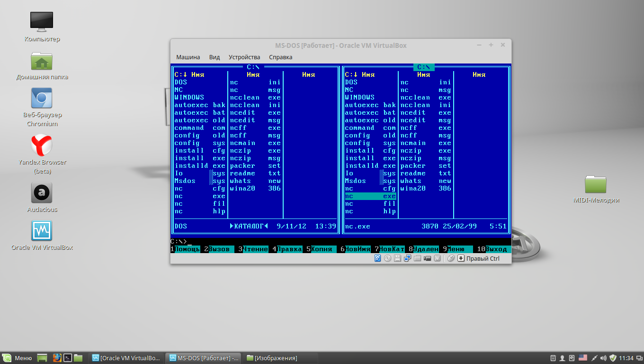
Task: Open Машина menu in VirtualBox
Action: 188,57
